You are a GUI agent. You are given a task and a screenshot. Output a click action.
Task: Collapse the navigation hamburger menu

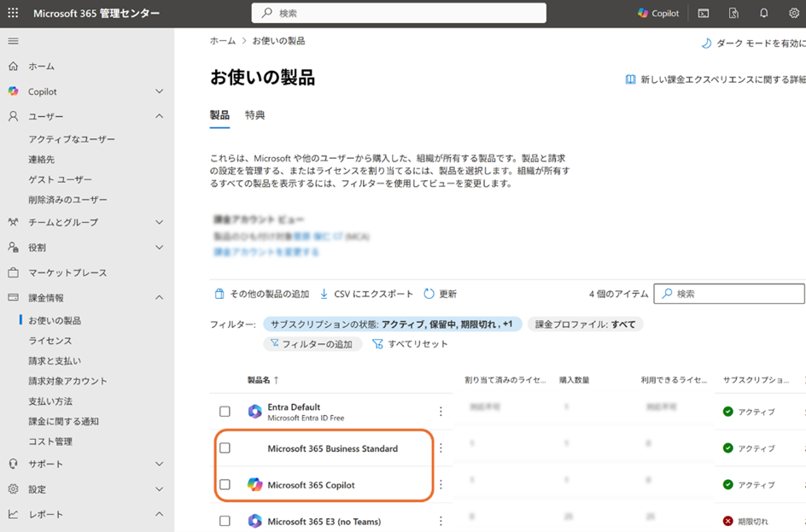click(14, 41)
